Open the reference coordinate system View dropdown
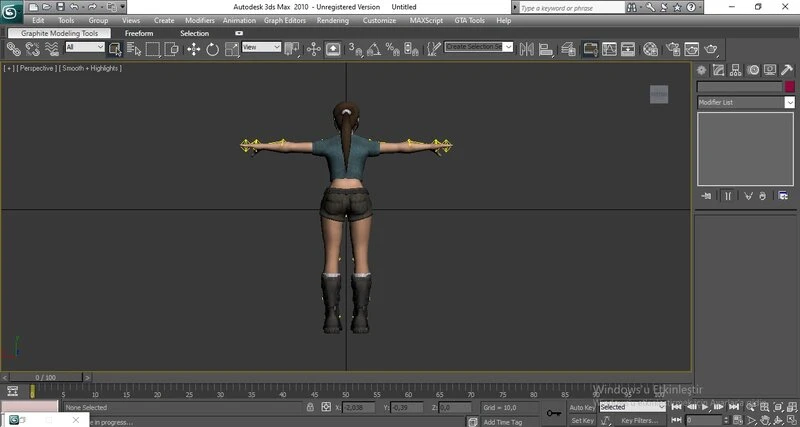The image size is (800, 427). [x=261, y=47]
